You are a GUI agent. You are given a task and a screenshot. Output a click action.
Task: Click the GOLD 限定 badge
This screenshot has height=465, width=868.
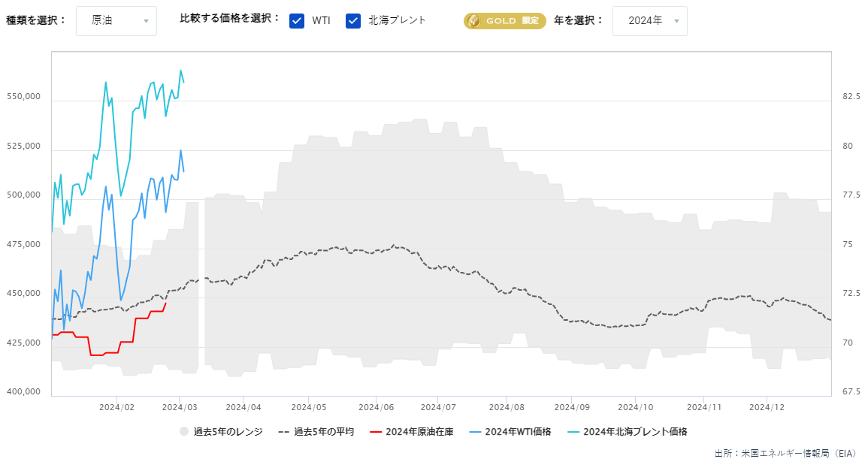(x=505, y=21)
